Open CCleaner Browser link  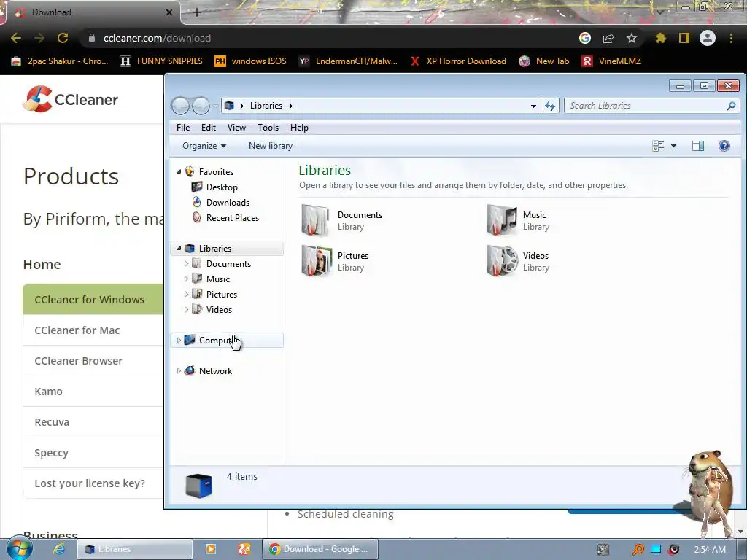[79, 361]
